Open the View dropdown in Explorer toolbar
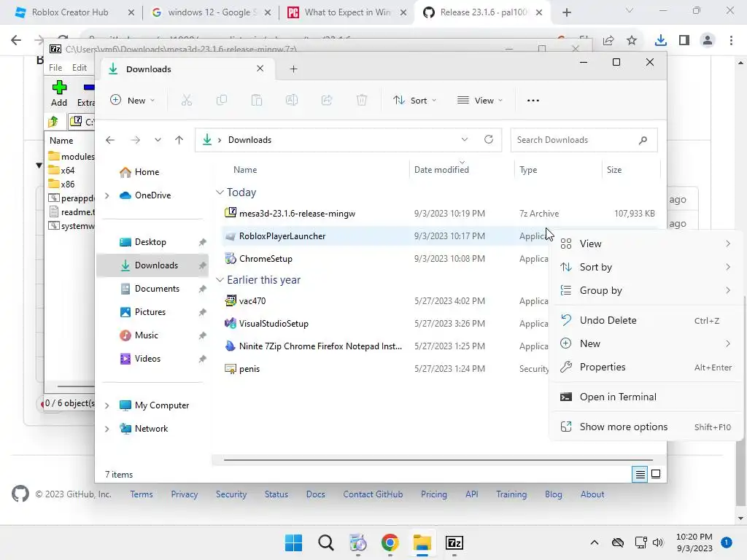 pyautogui.click(x=480, y=101)
